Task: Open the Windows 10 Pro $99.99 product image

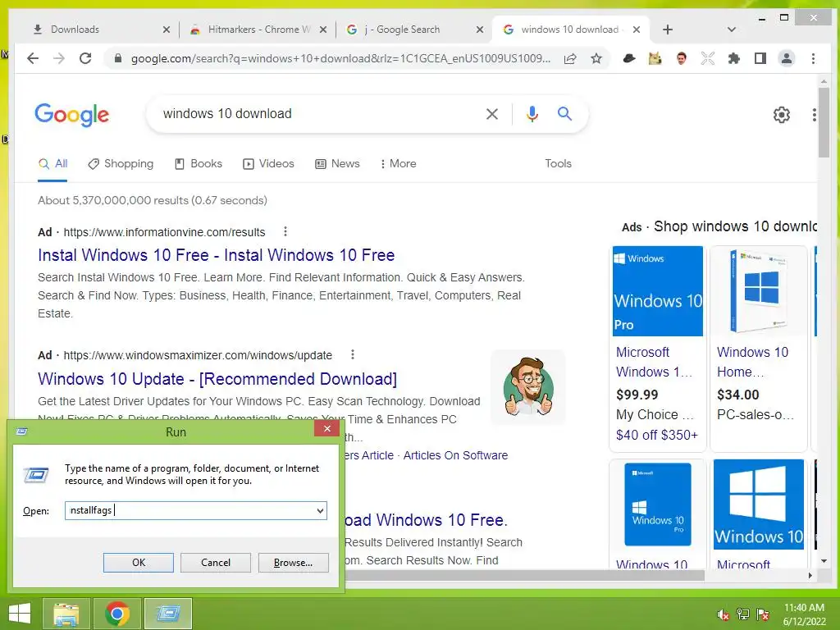Action: [657, 291]
